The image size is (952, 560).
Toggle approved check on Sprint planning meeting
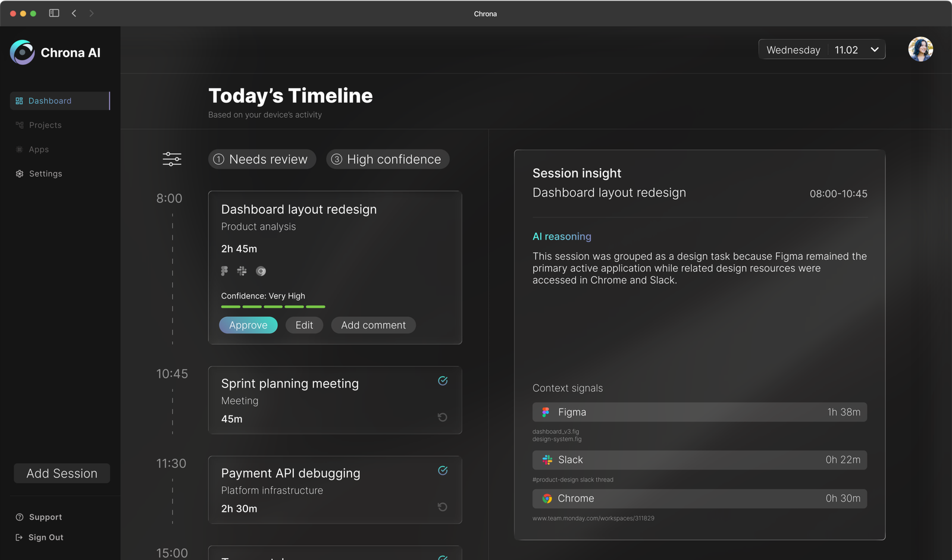pos(443,381)
